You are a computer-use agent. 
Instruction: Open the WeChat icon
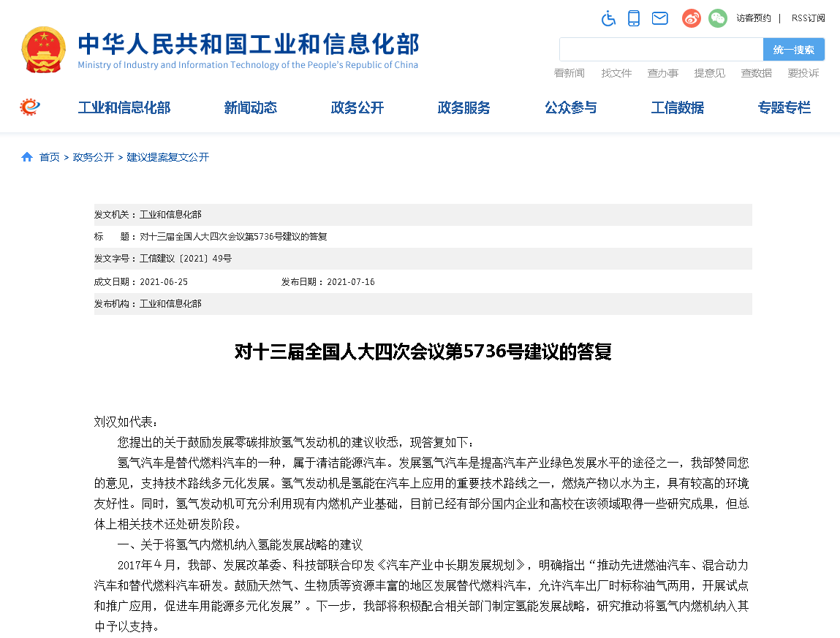coord(717,18)
